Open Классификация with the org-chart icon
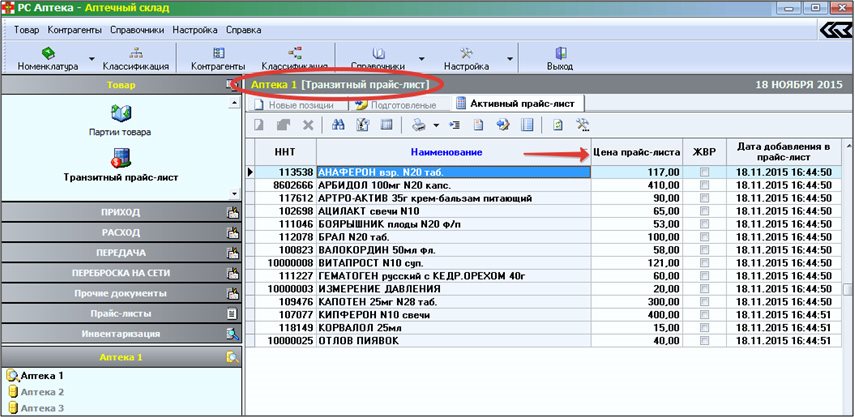855x417 pixels. coord(136,59)
